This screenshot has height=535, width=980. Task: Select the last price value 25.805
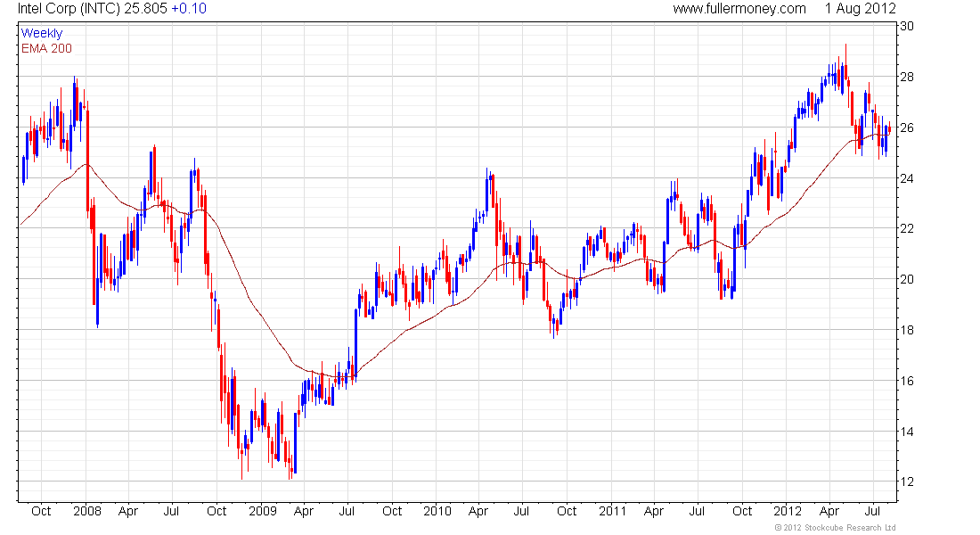point(145,9)
